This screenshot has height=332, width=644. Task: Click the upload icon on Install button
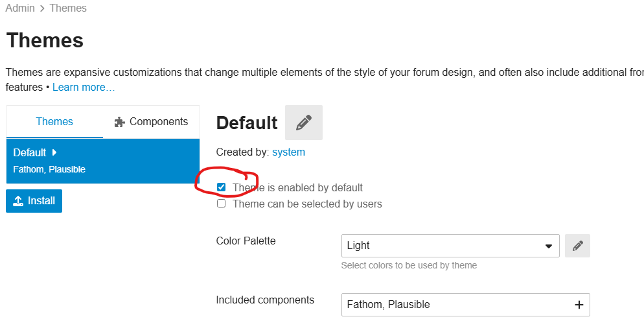pos(18,201)
